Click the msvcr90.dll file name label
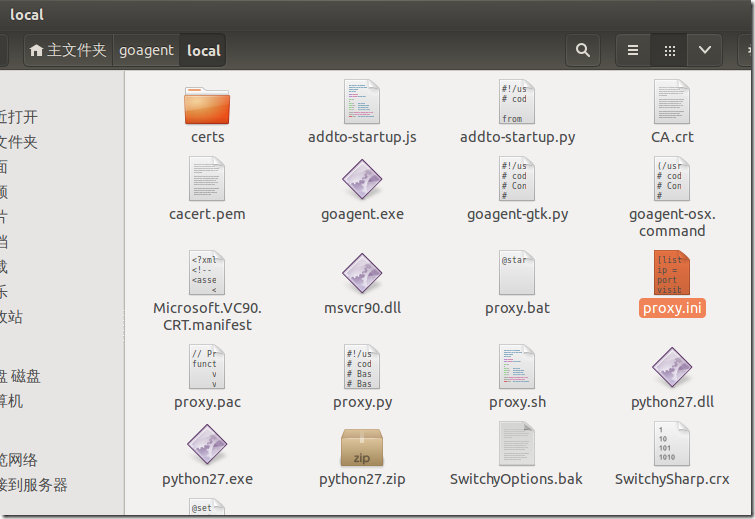The height and width of the screenshot is (519, 755). [362, 308]
